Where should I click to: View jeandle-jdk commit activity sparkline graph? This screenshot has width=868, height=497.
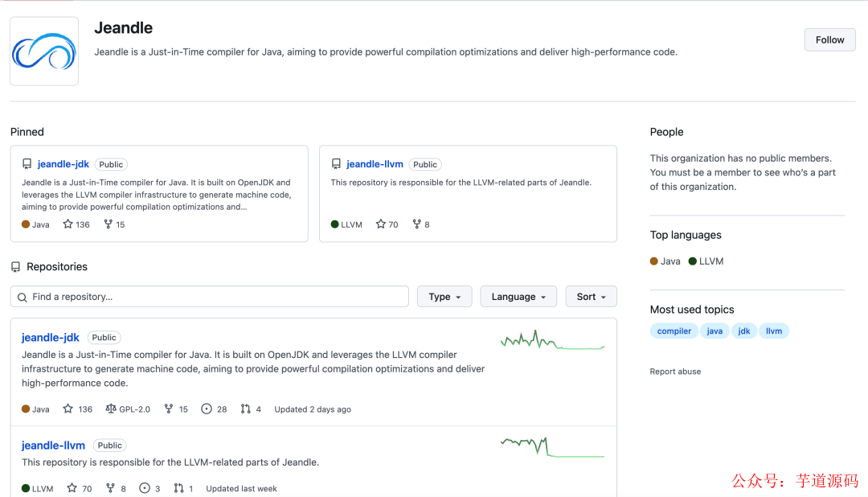(552, 341)
